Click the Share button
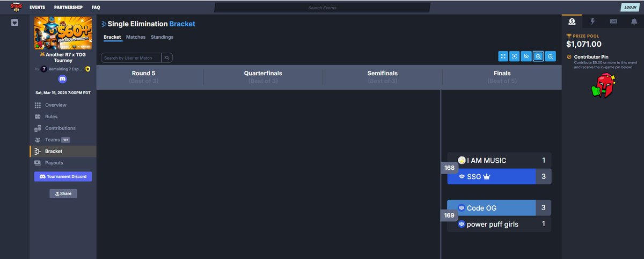Image resolution: width=644 pixels, height=259 pixels. coord(63,193)
